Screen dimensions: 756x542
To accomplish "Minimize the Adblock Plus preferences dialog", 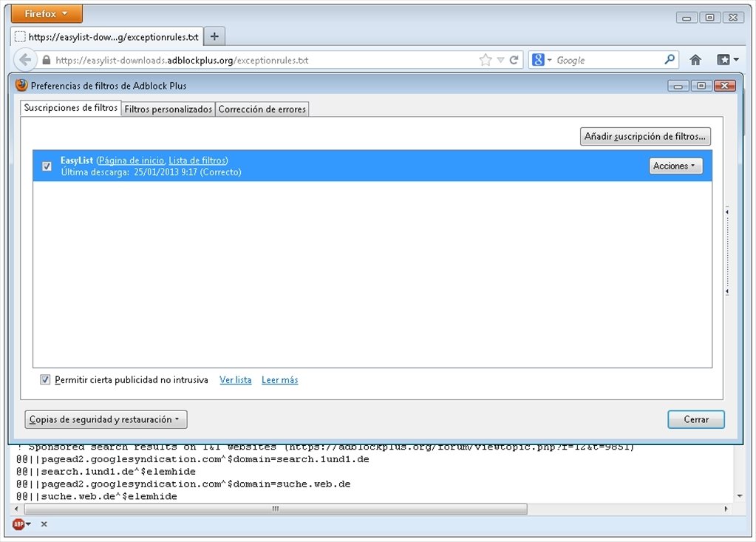I will pyautogui.click(x=678, y=86).
